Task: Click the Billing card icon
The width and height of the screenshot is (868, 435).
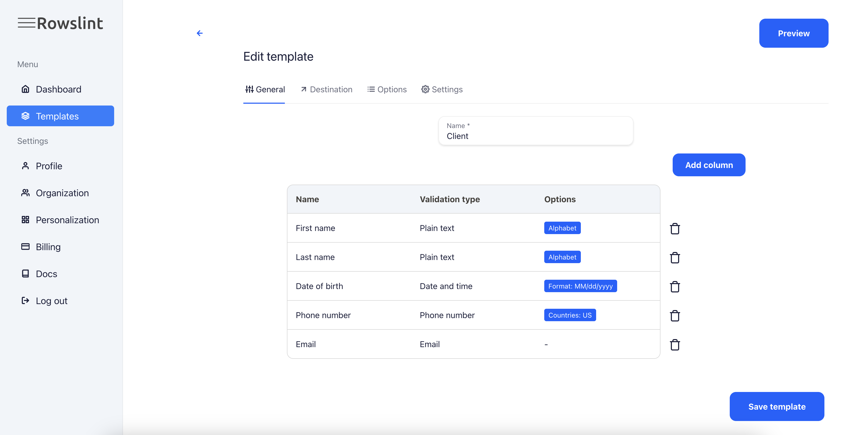Action: coord(25,247)
